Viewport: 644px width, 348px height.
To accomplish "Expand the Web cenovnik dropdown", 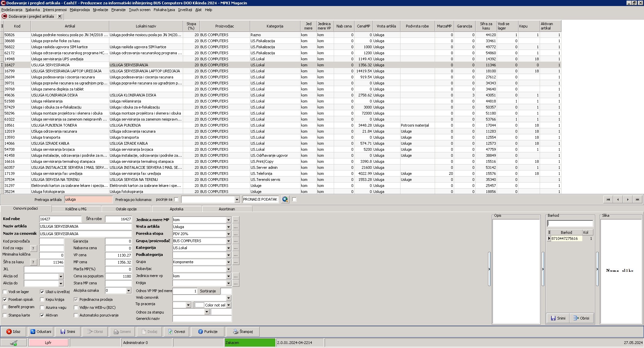I will point(228,298).
